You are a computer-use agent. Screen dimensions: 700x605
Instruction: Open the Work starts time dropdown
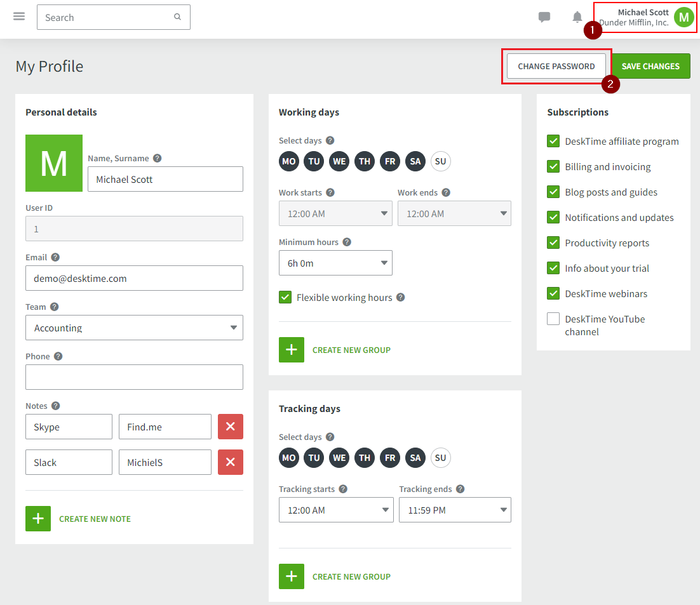point(336,214)
